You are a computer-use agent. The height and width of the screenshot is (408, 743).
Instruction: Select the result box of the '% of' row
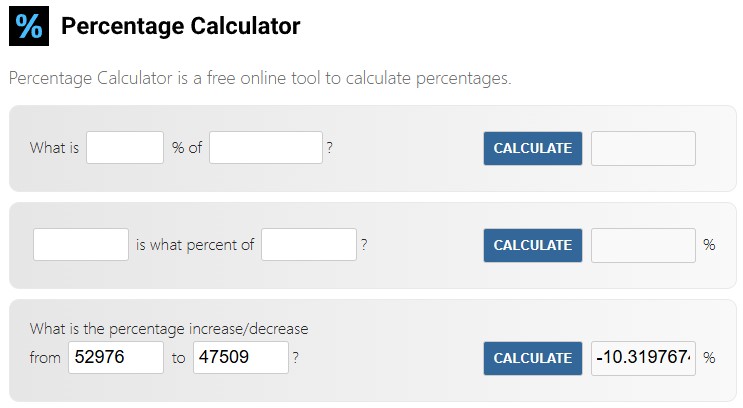coord(643,148)
